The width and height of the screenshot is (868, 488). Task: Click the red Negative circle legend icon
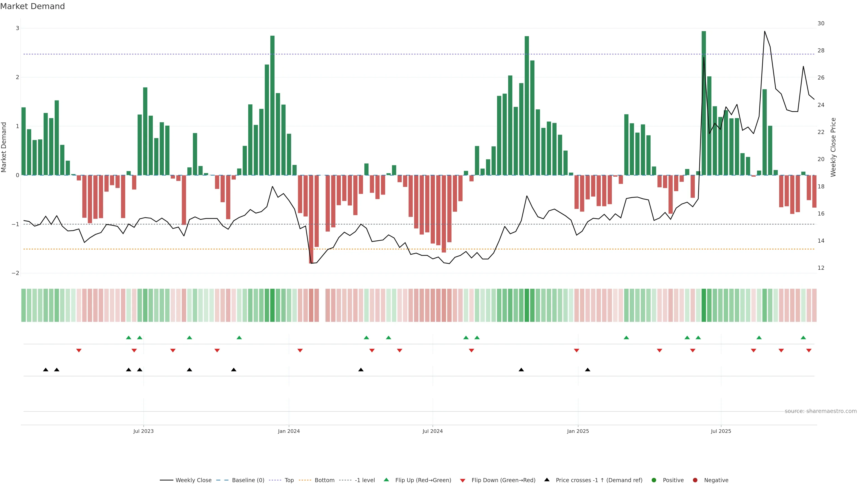[x=695, y=480]
